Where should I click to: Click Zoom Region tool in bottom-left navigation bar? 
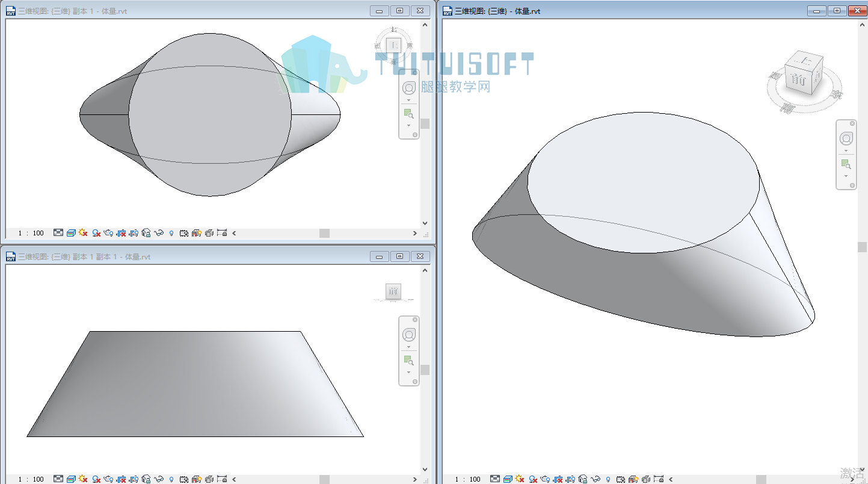[408, 361]
